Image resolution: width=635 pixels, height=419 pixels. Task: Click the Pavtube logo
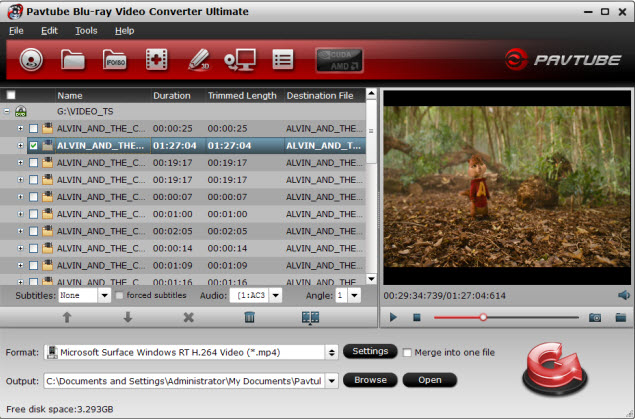563,60
